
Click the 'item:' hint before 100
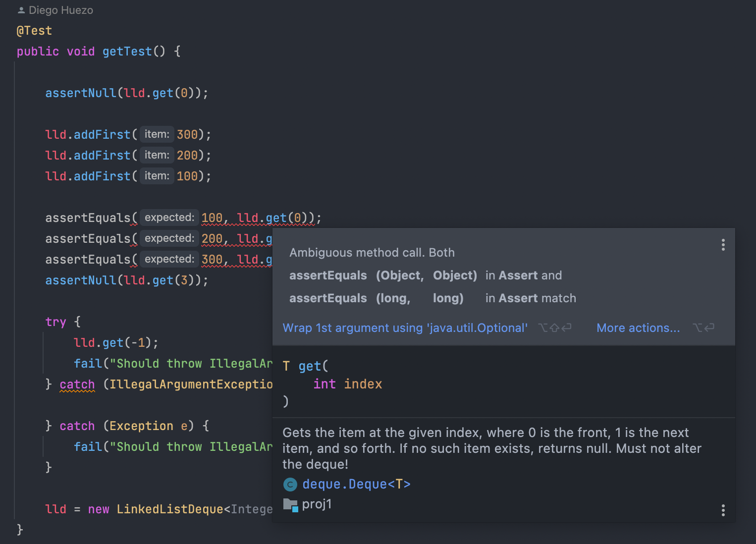point(157,176)
